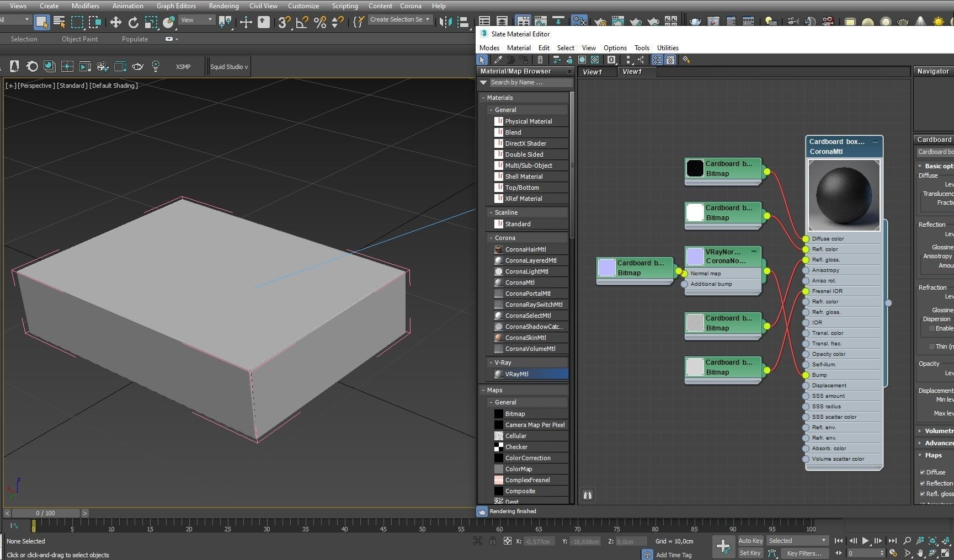The width and height of the screenshot is (954, 560).
Task: Click Add Time Tag
Action: (673, 555)
